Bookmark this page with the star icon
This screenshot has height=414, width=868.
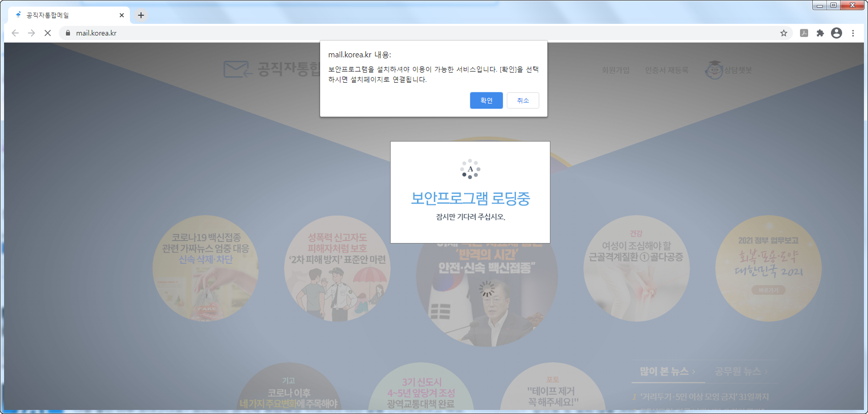pyautogui.click(x=784, y=33)
